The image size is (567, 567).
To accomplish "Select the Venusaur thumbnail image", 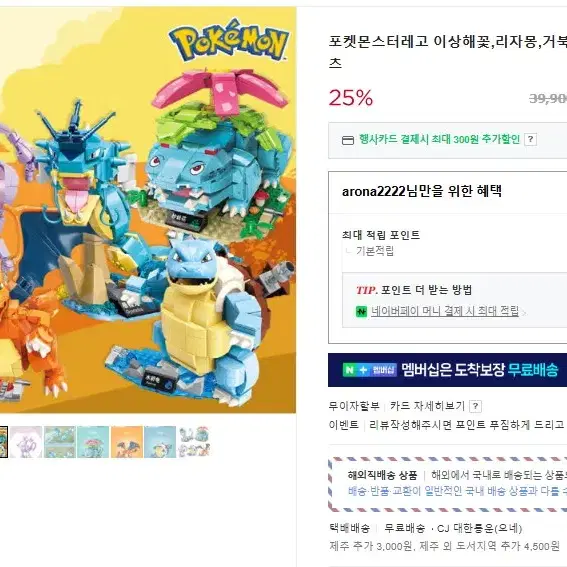I will [x=93, y=442].
